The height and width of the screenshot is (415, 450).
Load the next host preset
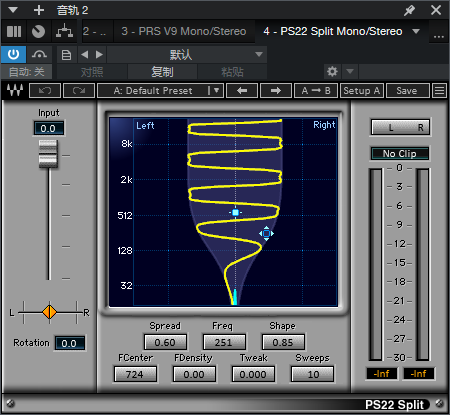click(x=99, y=54)
